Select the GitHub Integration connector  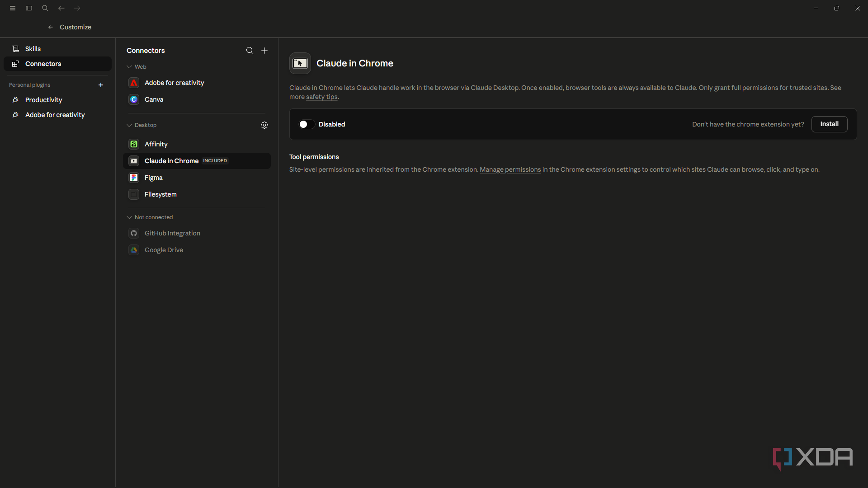click(197, 233)
